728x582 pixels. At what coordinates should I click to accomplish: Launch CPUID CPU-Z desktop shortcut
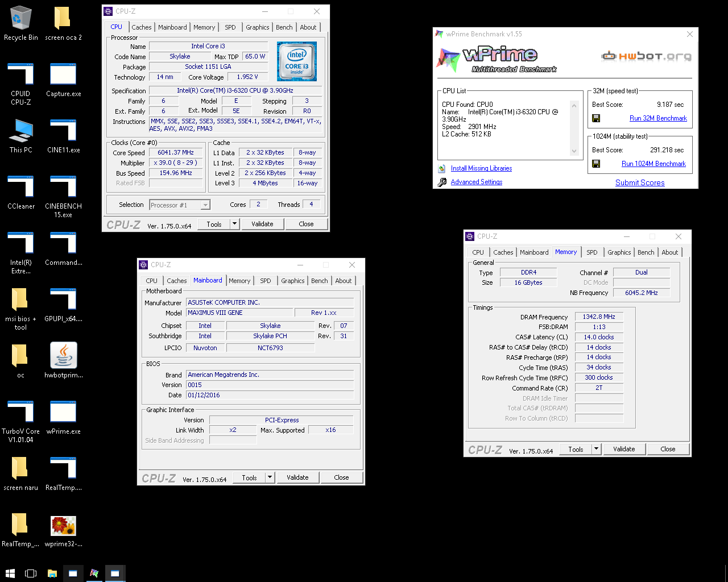pyautogui.click(x=21, y=84)
